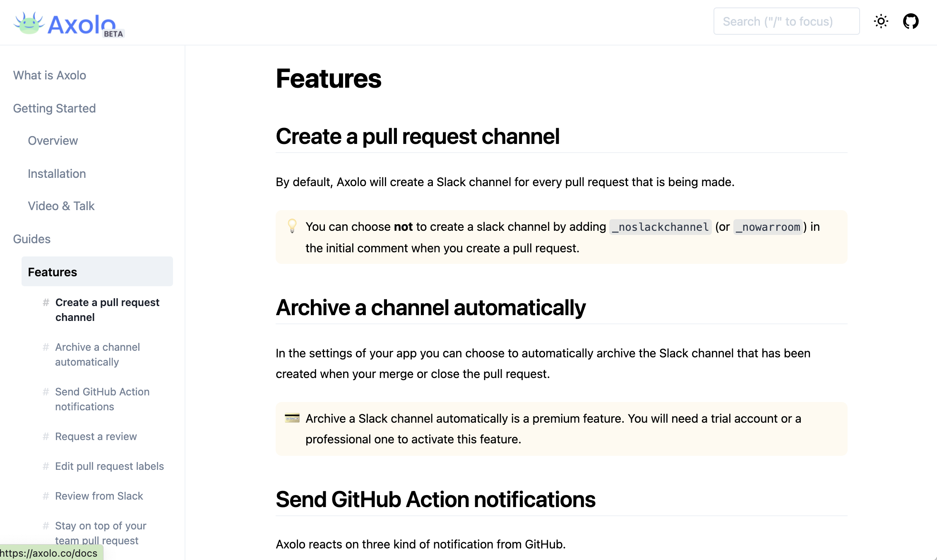Select the Overview menu item in sidebar

point(53,141)
